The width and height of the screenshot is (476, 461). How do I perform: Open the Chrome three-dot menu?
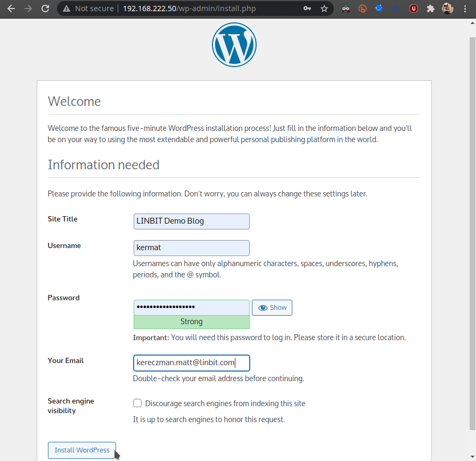465,9
